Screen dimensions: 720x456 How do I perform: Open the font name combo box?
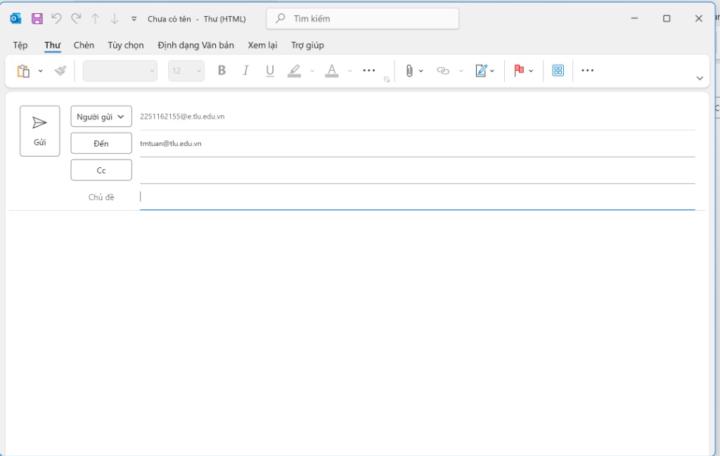pyautogui.click(x=120, y=71)
